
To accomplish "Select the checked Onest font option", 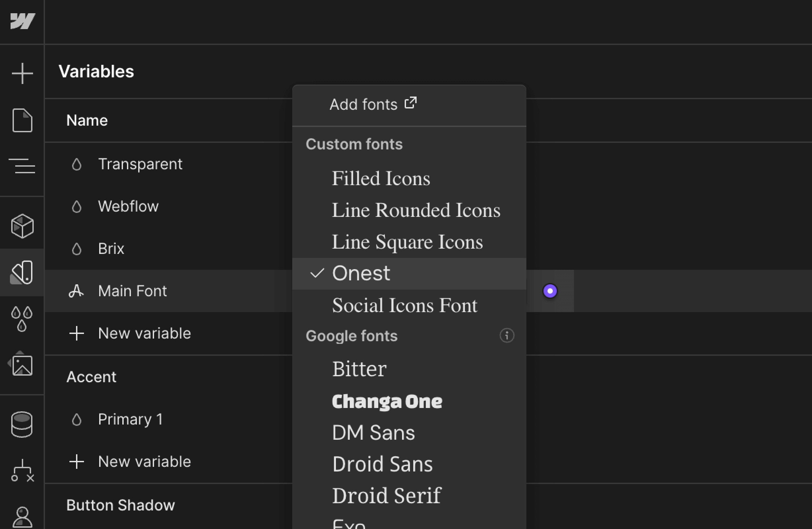I will click(x=361, y=273).
